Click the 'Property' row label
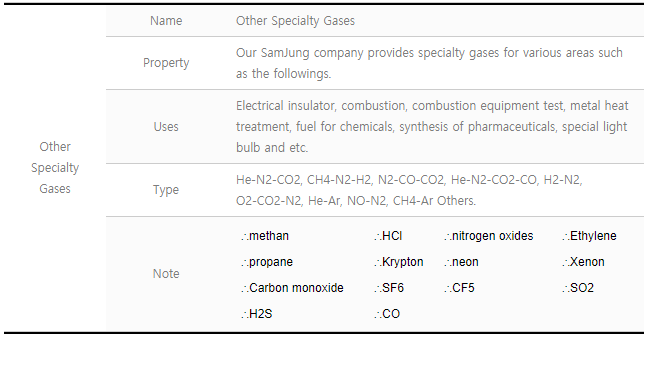649x380 pixels. tap(166, 63)
